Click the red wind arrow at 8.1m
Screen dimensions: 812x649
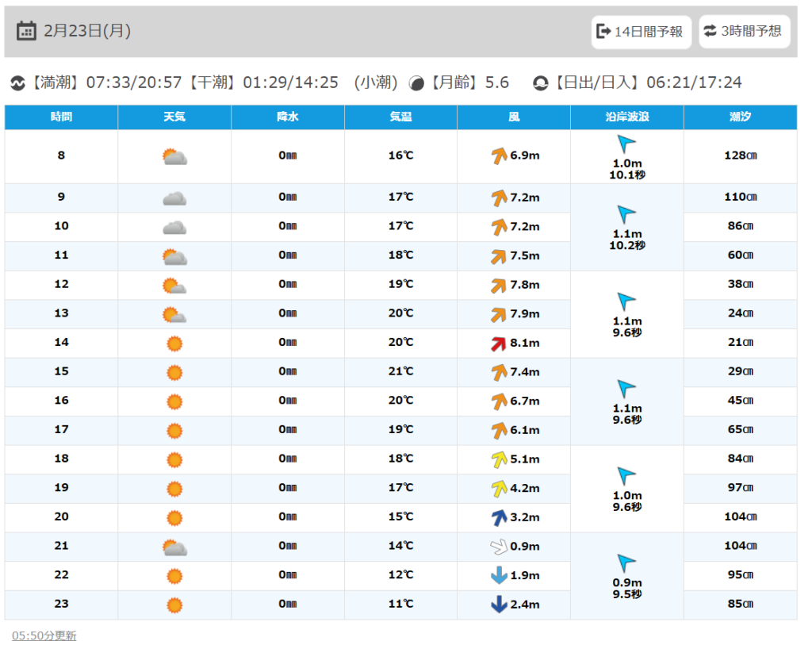click(499, 343)
